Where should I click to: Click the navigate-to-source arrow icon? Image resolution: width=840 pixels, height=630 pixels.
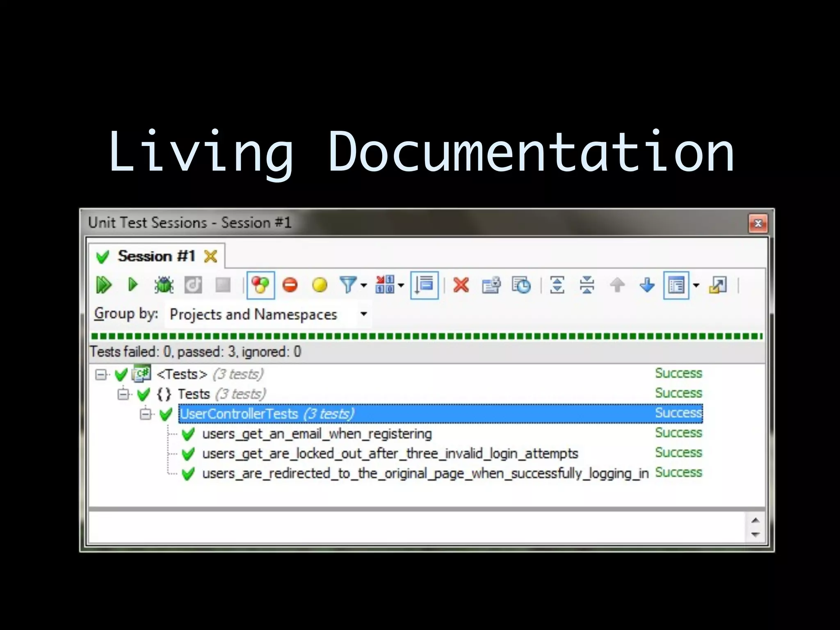718,285
